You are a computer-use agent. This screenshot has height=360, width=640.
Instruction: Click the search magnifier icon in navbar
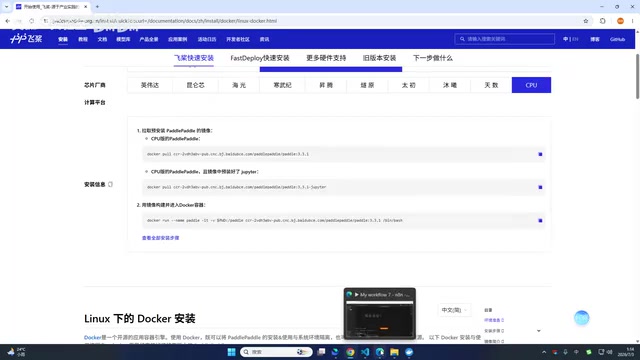[462, 39]
